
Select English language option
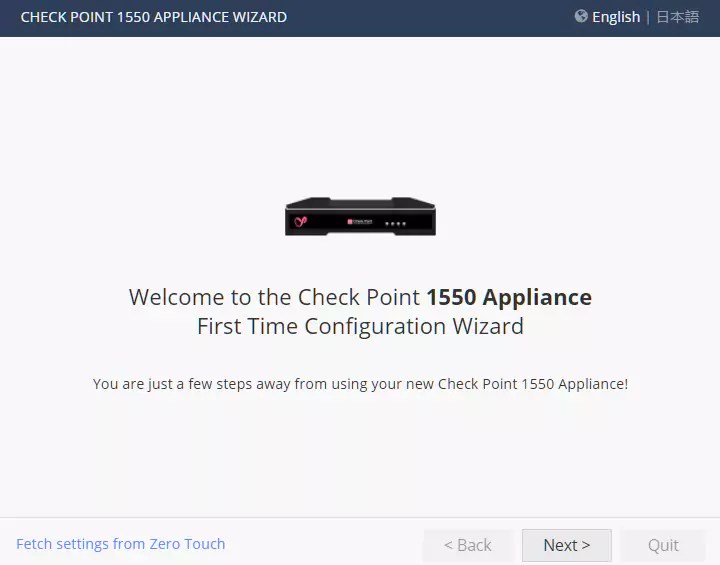616,17
